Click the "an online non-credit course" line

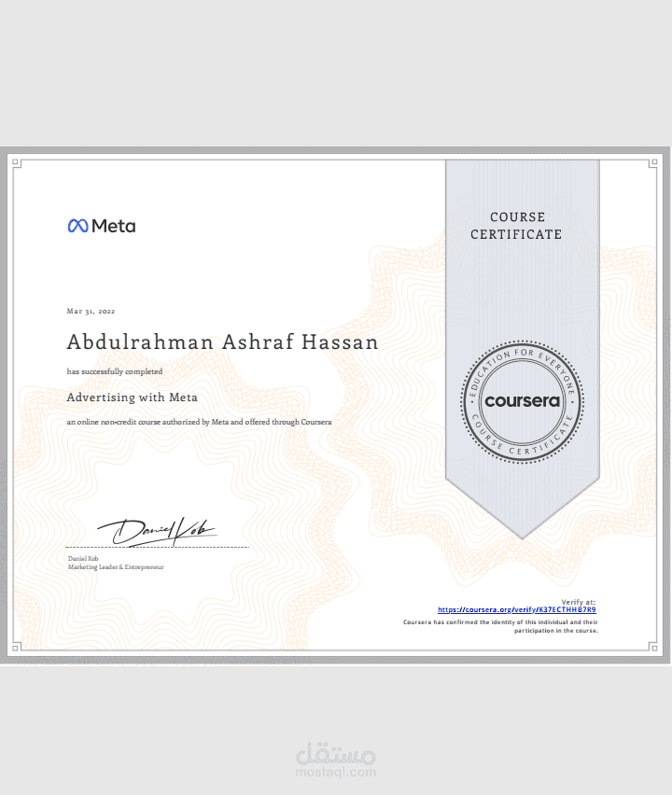(x=199, y=422)
